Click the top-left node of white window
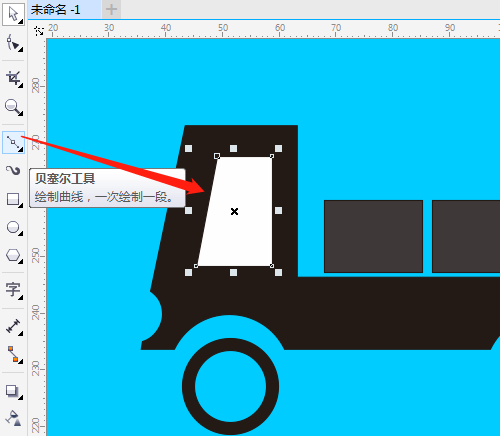Viewport: 500px width, 436px height. [x=217, y=156]
